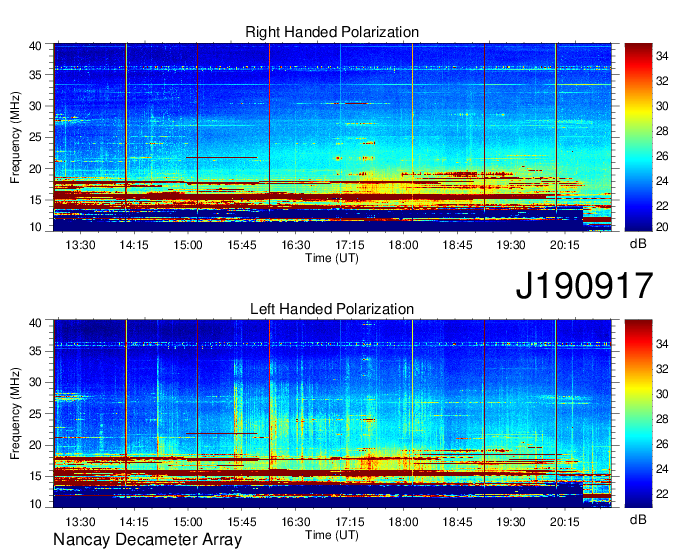
Task: Click the 15:45 time tick of Left Handed plot
Action: (242, 522)
